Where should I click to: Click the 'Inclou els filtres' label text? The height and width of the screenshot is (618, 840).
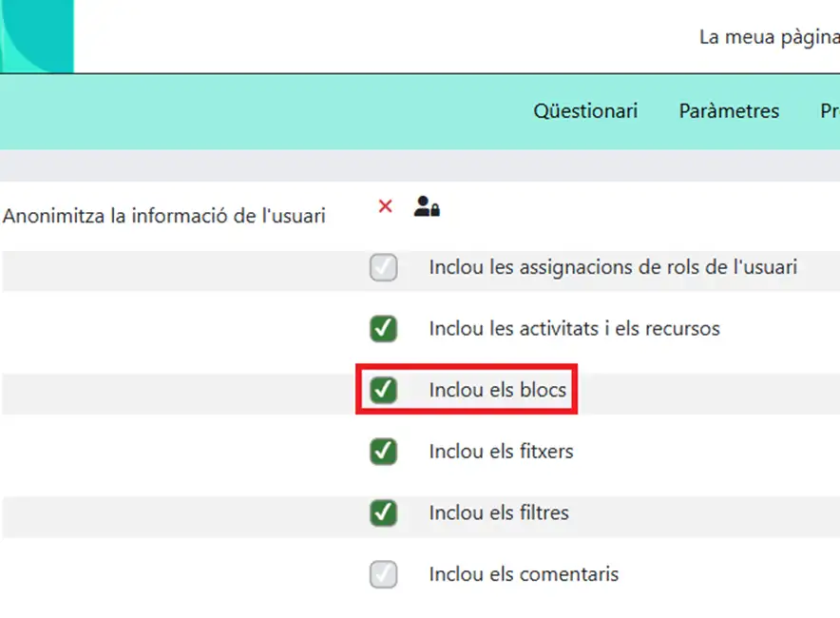(x=499, y=513)
